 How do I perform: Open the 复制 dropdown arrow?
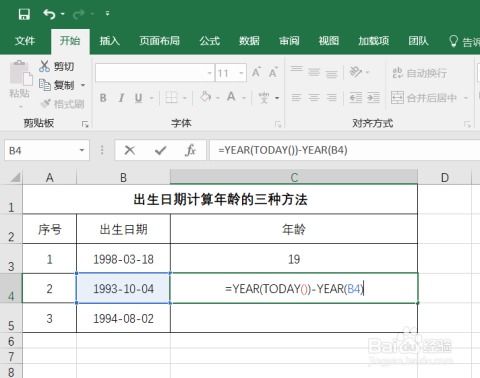(83, 85)
